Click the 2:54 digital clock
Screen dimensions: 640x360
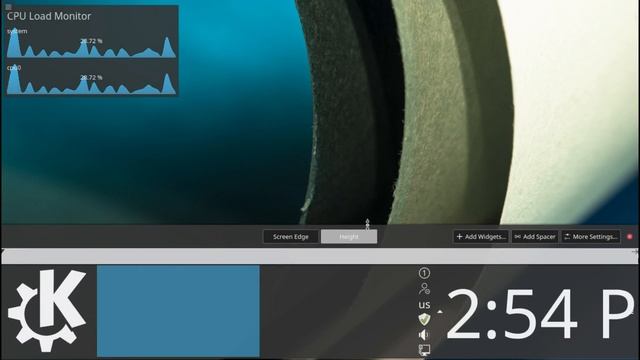coord(541,313)
